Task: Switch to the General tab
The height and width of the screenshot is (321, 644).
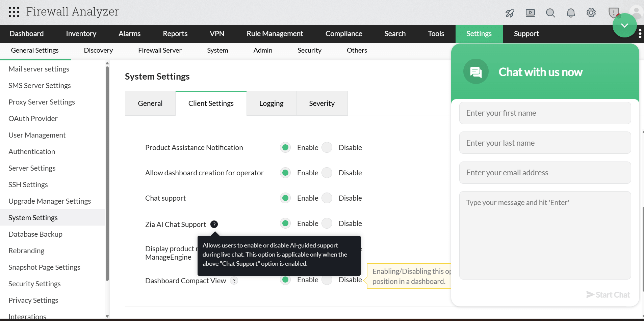Action: pos(150,104)
